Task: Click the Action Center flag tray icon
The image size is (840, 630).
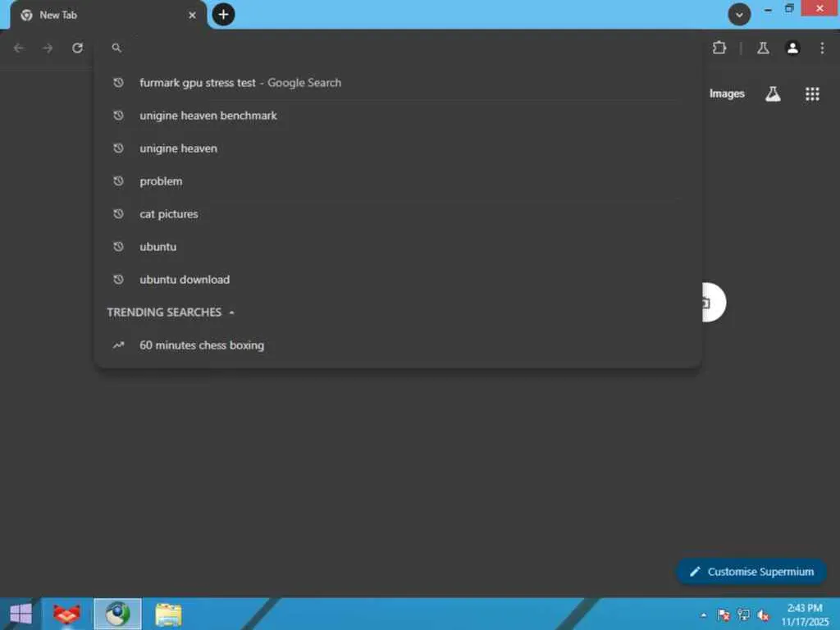Action: [x=724, y=615]
